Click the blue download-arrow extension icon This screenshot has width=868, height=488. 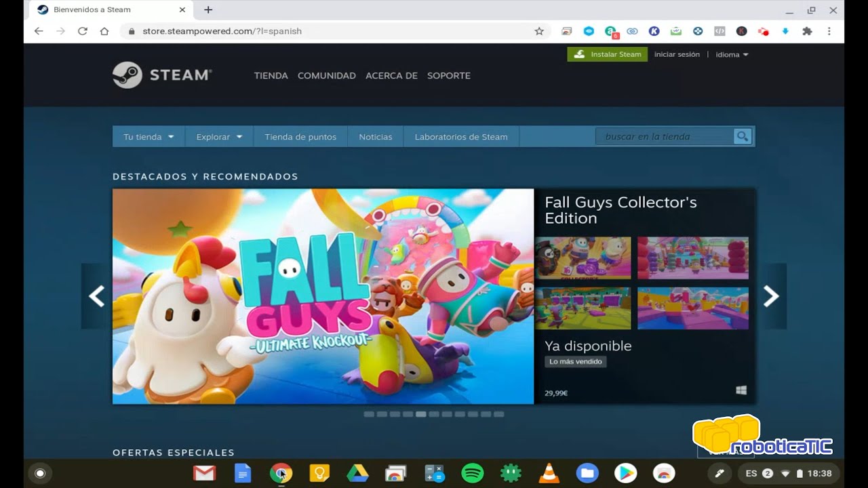[785, 31]
